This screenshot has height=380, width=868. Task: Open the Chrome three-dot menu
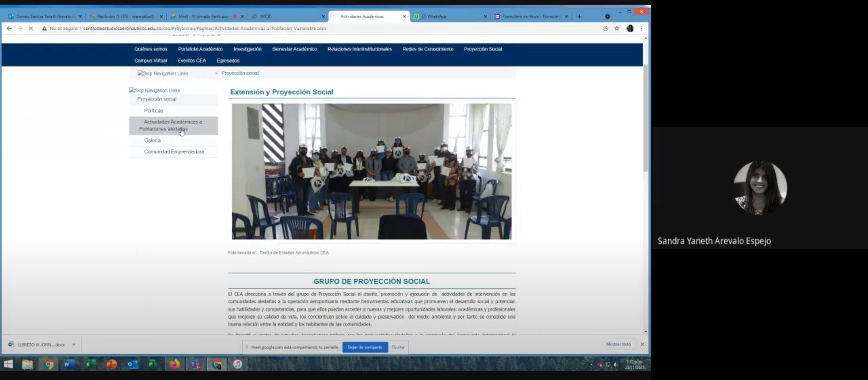point(641,28)
